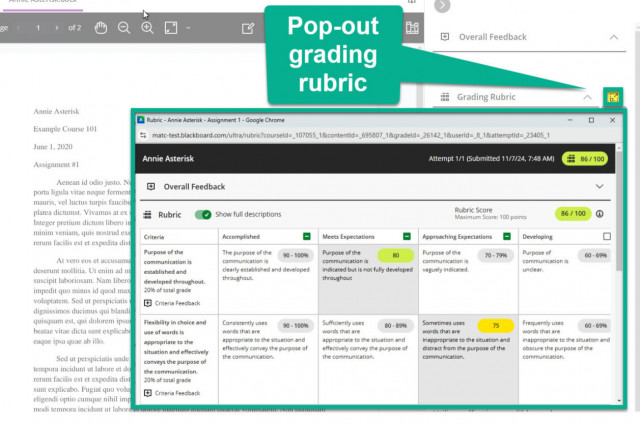Collapse Overall Feedback in side panel
The image size is (640, 426).
click(613, 37)
